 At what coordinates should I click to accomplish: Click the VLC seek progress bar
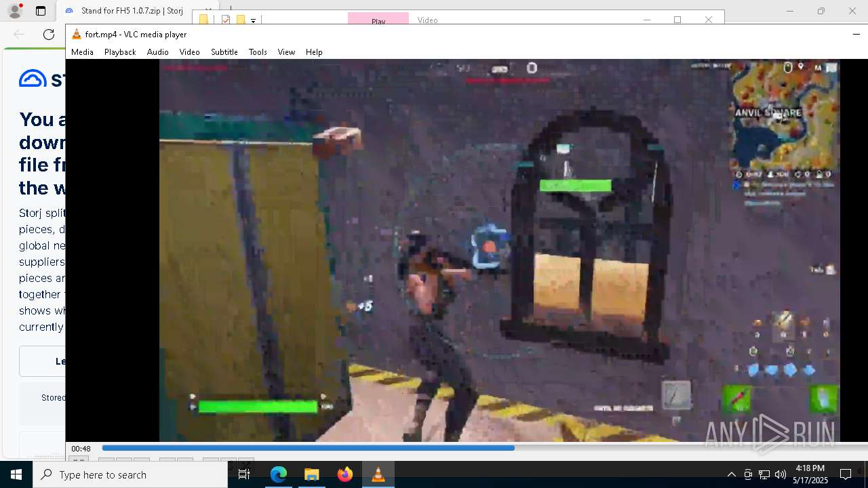tap(484, 448)
